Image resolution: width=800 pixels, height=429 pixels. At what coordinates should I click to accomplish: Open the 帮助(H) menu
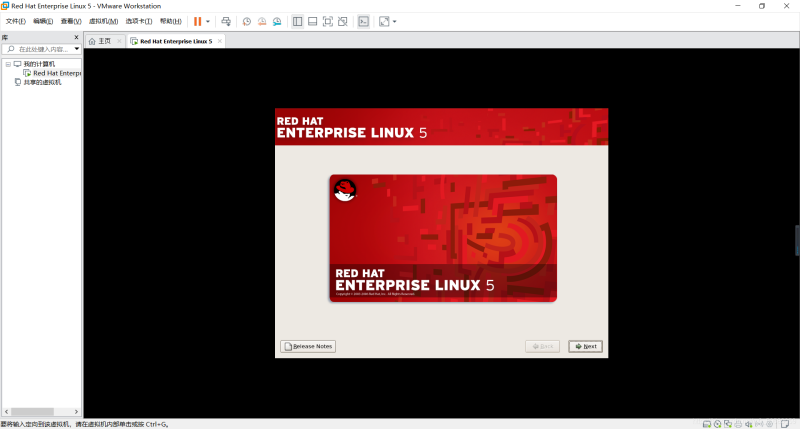[x=170, y=21]
